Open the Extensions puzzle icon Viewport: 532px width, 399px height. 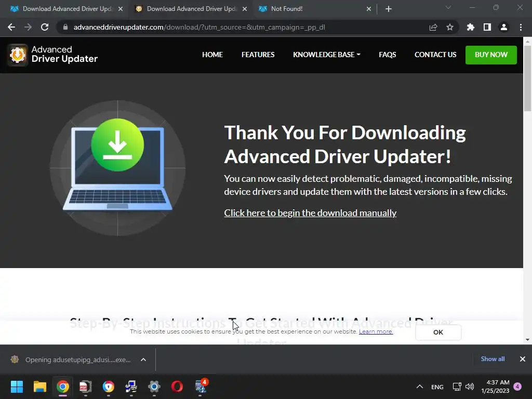pyautogui.click(x=470, y=27)
